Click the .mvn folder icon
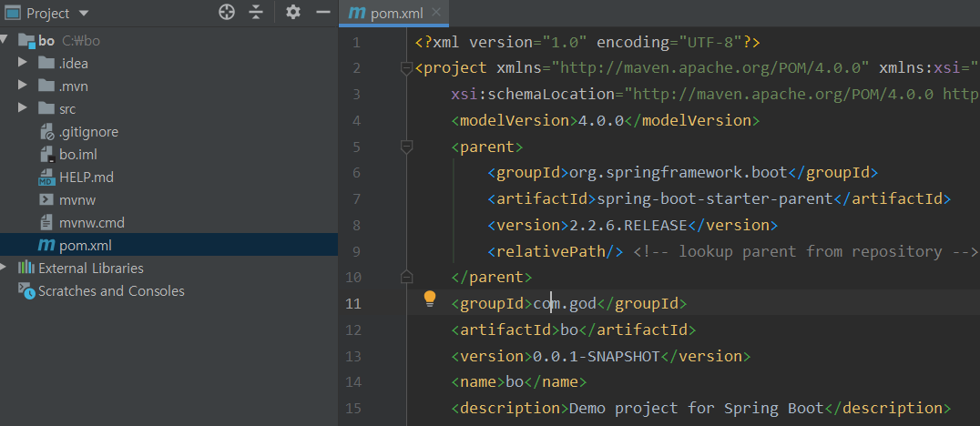 pos(46,86)
